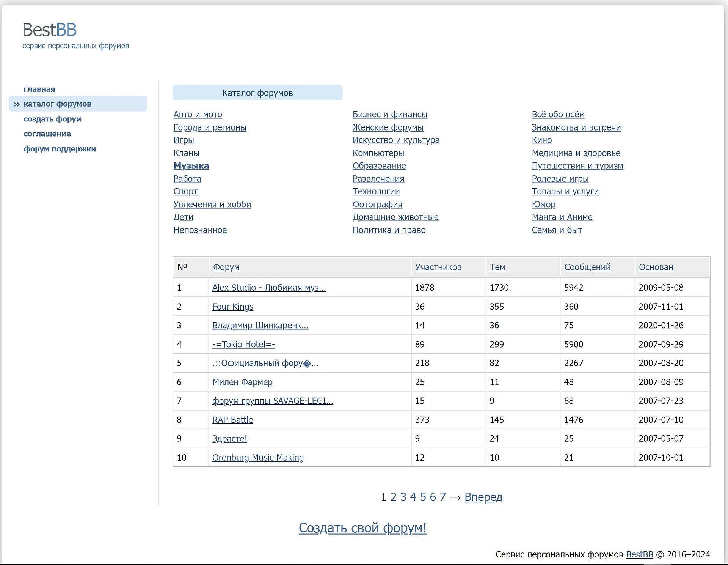Open the .::Официальный фору... forum link
The image size is (728, 565).
coord(265,363)
